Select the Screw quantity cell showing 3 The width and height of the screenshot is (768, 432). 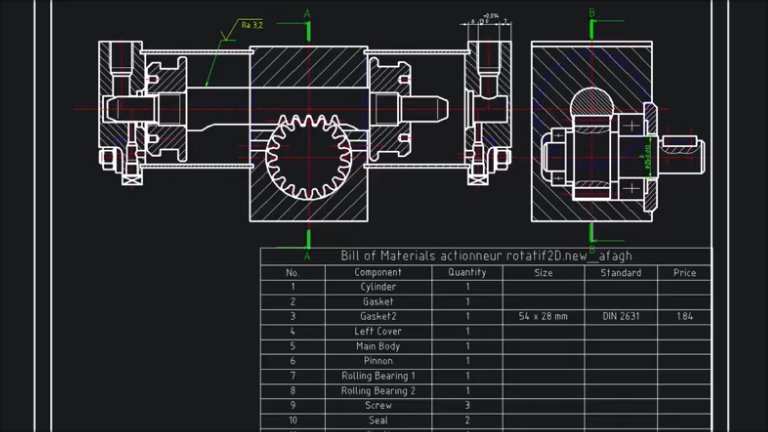[467, 406]
